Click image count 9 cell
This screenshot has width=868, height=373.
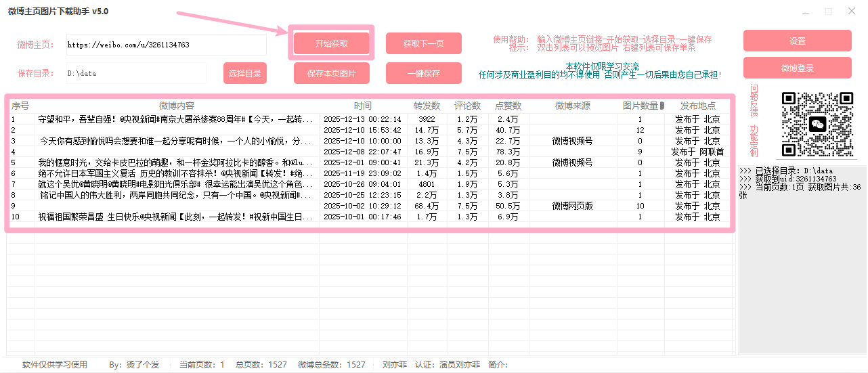coord(641,152)
